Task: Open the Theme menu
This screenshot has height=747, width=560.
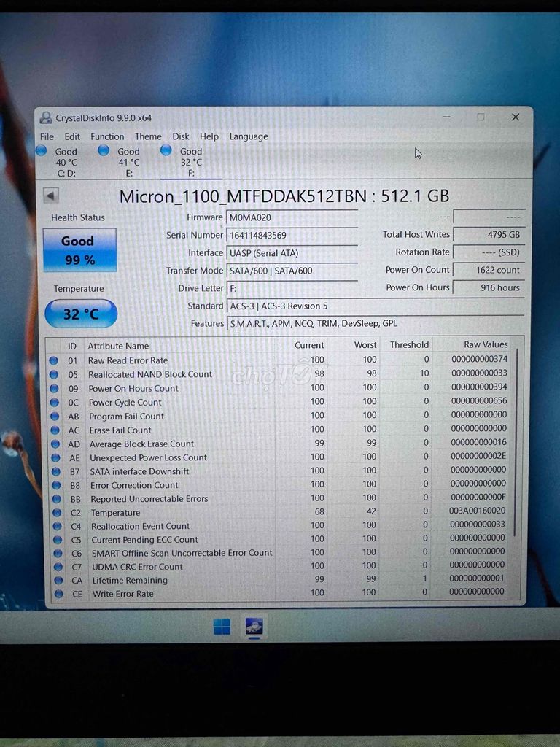Action: (x=148, y=136)
